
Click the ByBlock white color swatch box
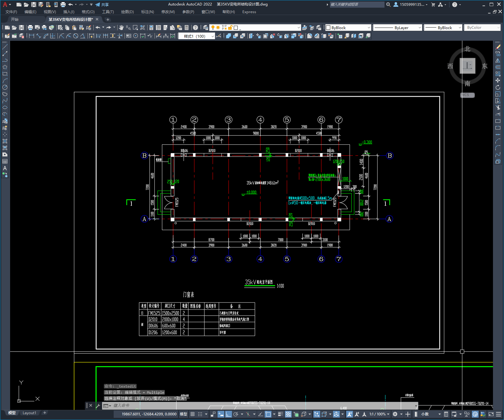coord(328,28)
